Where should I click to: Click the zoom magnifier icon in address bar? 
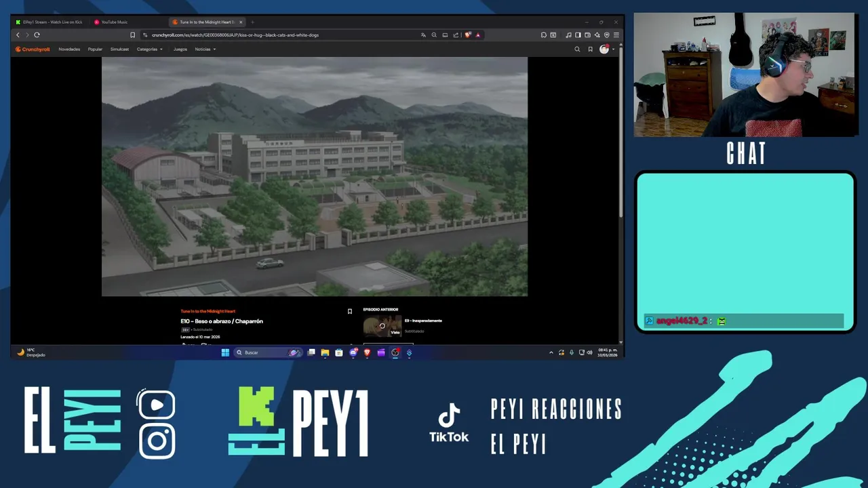pyautogui.click(x=434, y=35)
